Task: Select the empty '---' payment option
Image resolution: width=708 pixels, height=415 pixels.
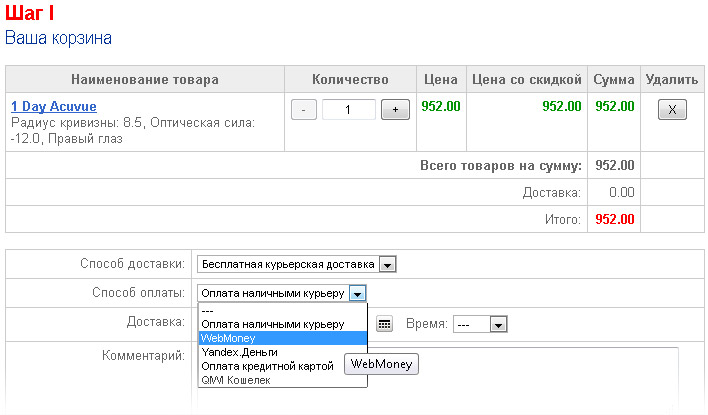Action: [283, 311]
